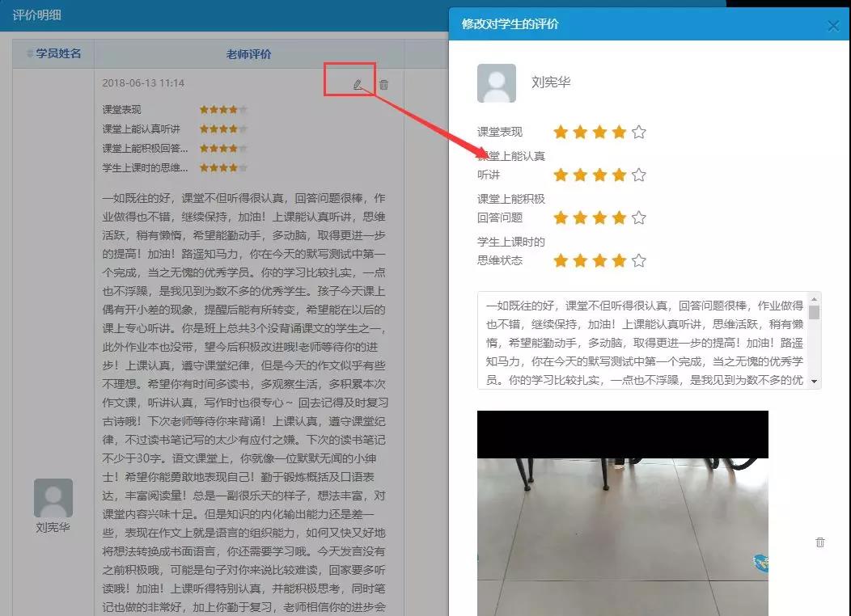This screenshot has height=616, width=851.
Task: Select the second star for 课堂上能积极回答问题
Action: tap(580, 217)
